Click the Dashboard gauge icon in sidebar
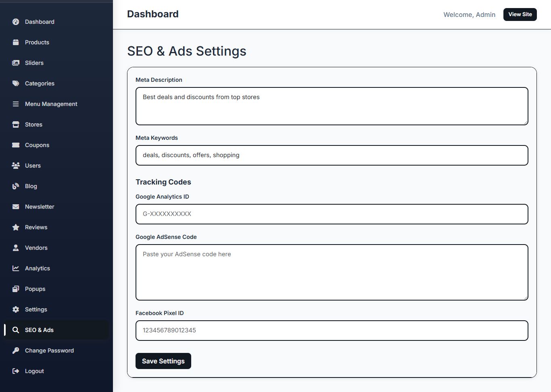The height and width of the screenshot is (392, 551). (16, 22)
